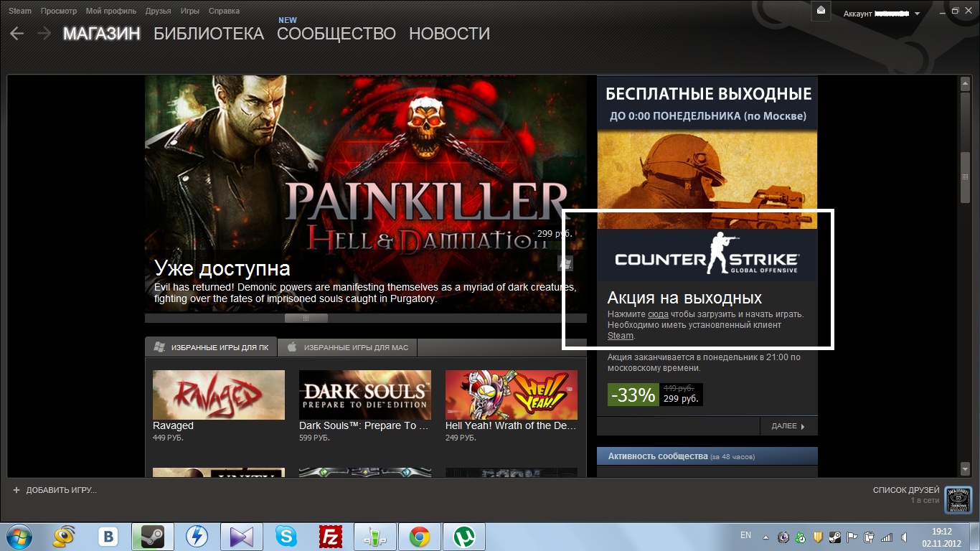Go back with the left arrow
The height and width of the screenshot is (551, 980).
(x=17, y=34)
